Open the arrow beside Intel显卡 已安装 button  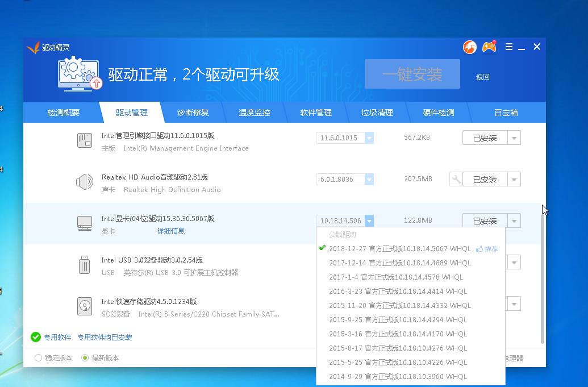(x=514, y=220)
